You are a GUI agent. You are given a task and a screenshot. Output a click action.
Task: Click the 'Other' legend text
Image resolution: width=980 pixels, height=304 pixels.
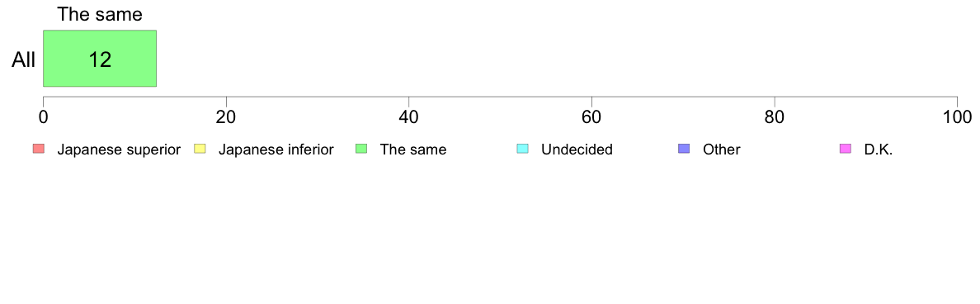pos(721,150)
